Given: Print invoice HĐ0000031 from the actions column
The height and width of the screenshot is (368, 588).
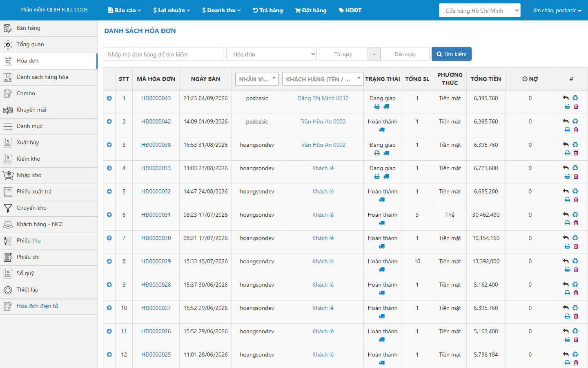Looking at the screenshot, I should pyautogui.click(x=567, y=223).
